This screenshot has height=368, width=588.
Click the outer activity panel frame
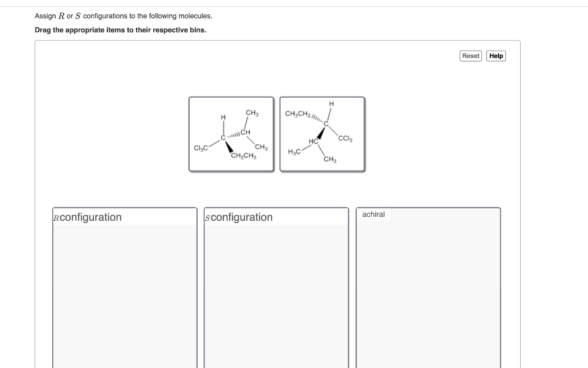[278, 41]
